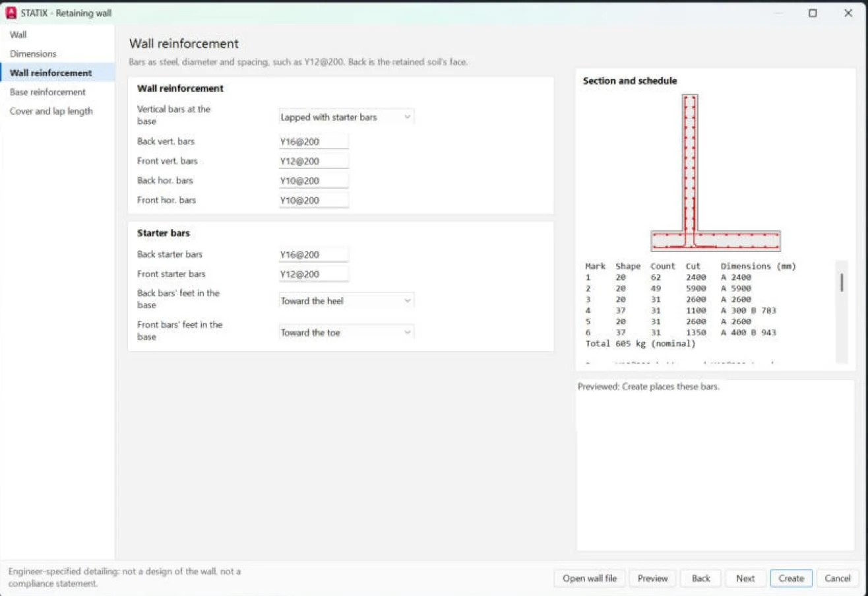Click the Back vert. bars field
Viewport: 868px width, 596px height.
click(x=313, y=141)
